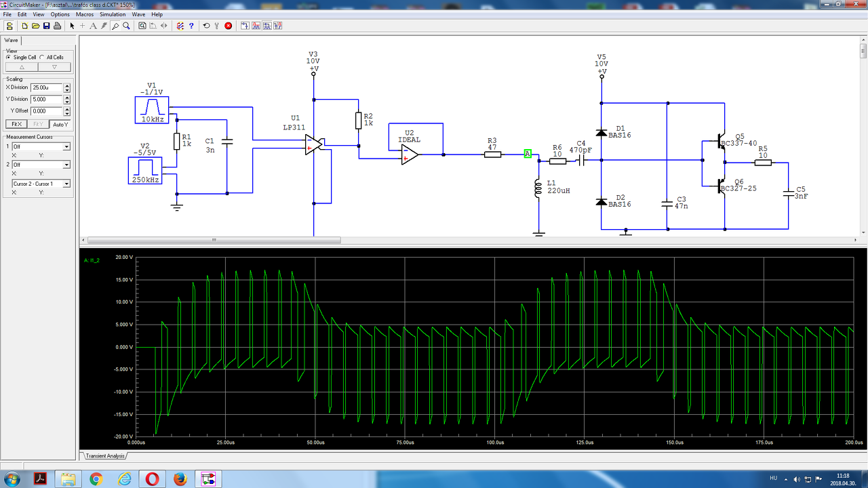Click the down triangle cell button
Viewport: 868px width, 488px height.
(x=54, y=67)
